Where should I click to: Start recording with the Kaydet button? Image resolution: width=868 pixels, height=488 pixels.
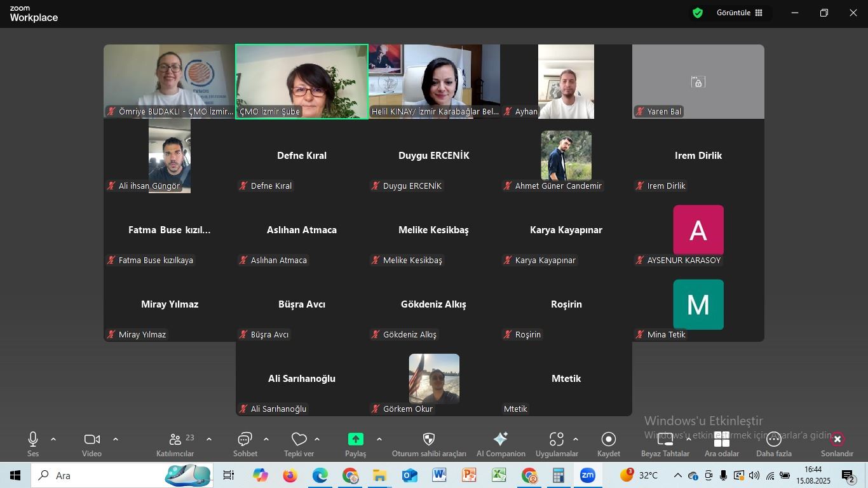coord(608,440)
